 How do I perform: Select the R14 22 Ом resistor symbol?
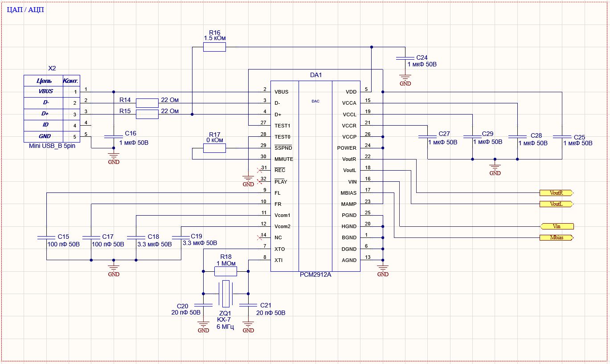click(x=147, y=103)
